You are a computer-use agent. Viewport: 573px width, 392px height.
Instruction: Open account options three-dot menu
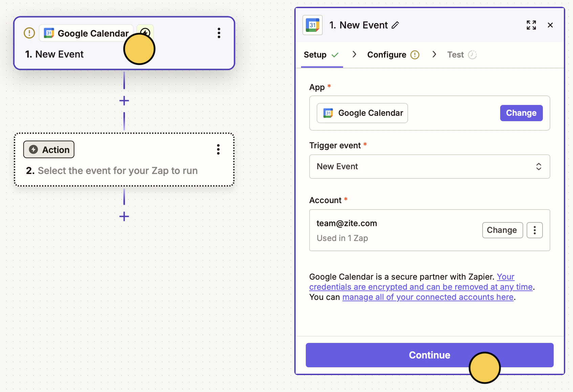point(535,230)
